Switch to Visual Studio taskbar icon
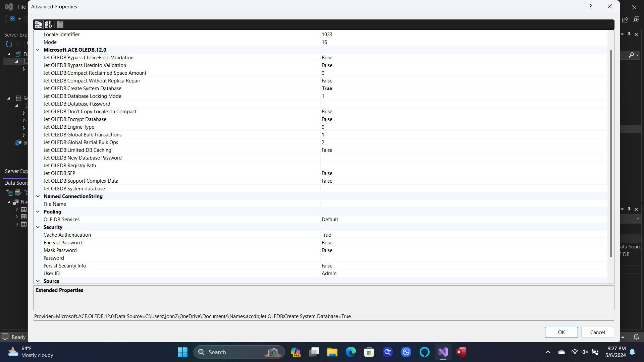This screenshot has width=644, height=362. tap(443, 352)
